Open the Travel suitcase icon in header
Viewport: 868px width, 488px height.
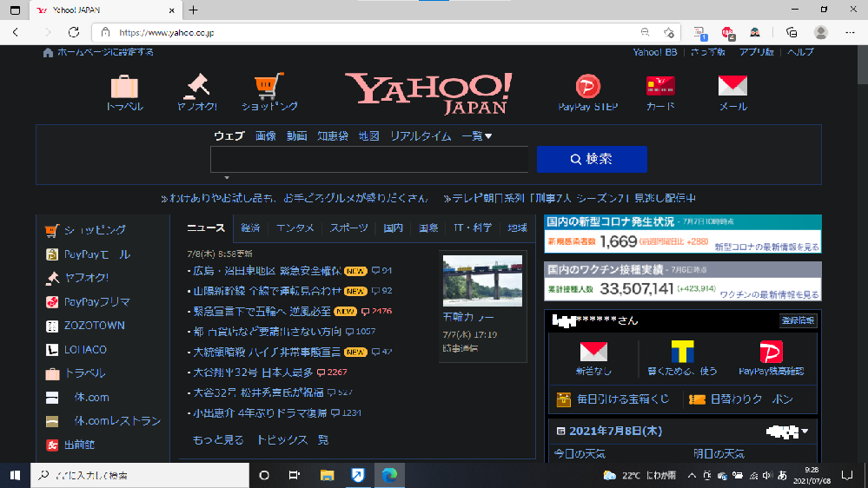[x=124, y=87]
